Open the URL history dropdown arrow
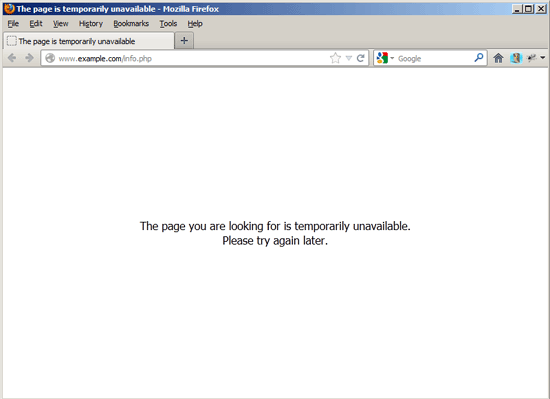Viewport: 550px width, 399px height. pos(349,58)
